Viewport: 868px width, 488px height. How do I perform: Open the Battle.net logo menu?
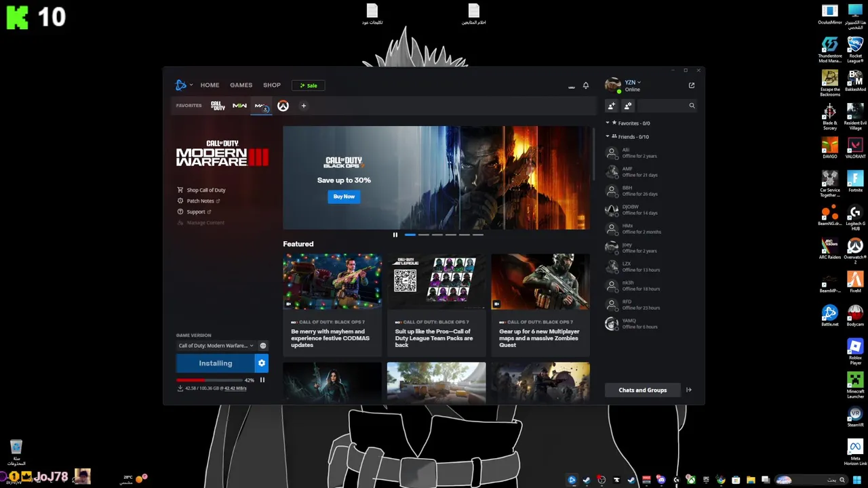[x=180, y=85]
